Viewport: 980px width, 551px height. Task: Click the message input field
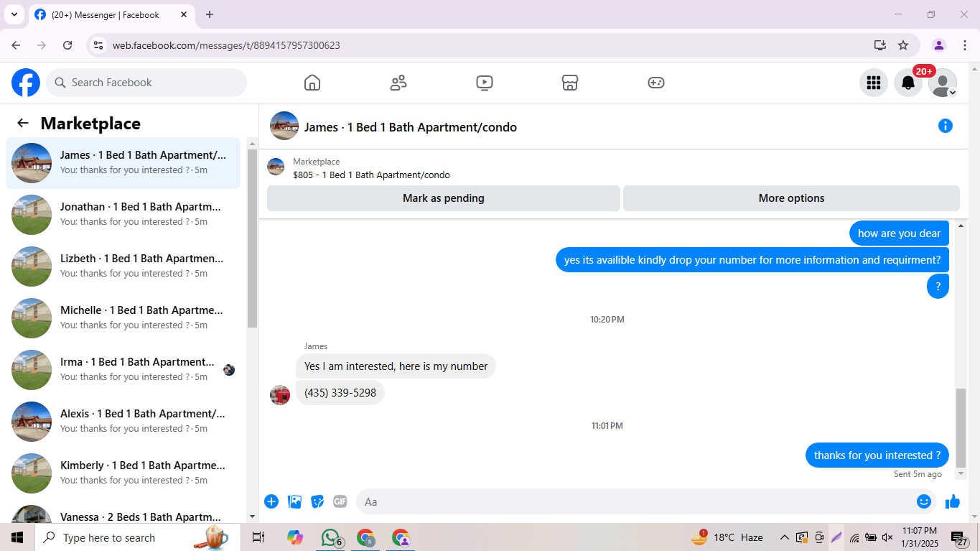point(636,501)
